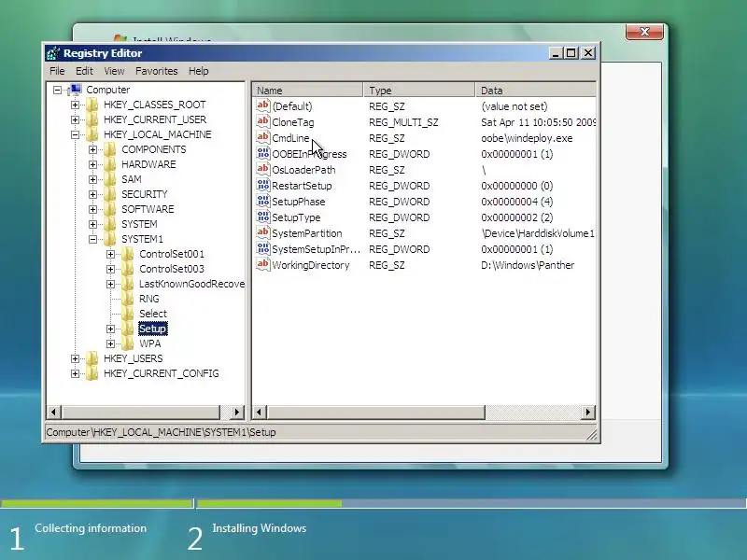Click the WPA folder icon
Screen dimensions: 747x560
pyautogui.click(x=127, y=343)
